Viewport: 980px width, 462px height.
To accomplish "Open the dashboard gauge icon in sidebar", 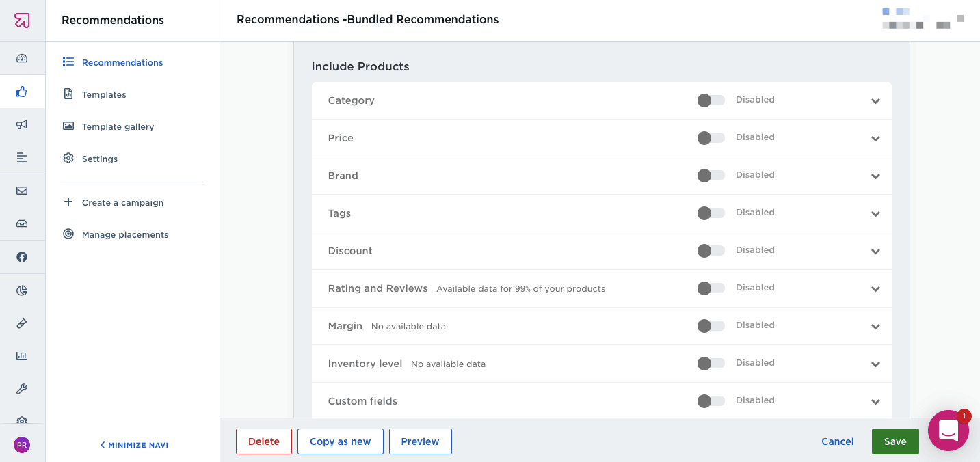I will point(22,59).
